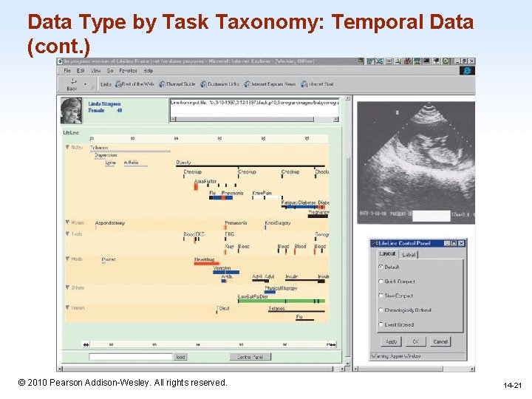Screen dimensions: 532x399
Task: Click left arrow of input line scrollbar
Action: [x=173, y=119]
